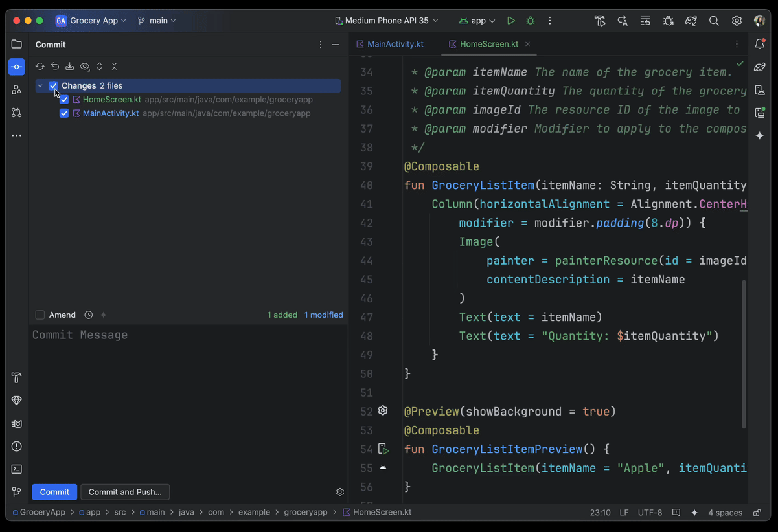Uncheck HomeScreen.kt in the Changes list
Image resolution: width=778 pixels, height=532 pixels.
click(63, 99)
